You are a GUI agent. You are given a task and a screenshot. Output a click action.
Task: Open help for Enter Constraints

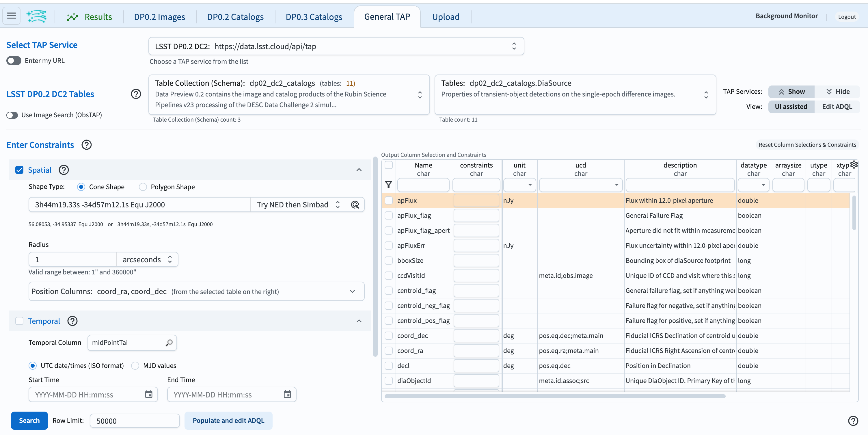tap(86, 144)
